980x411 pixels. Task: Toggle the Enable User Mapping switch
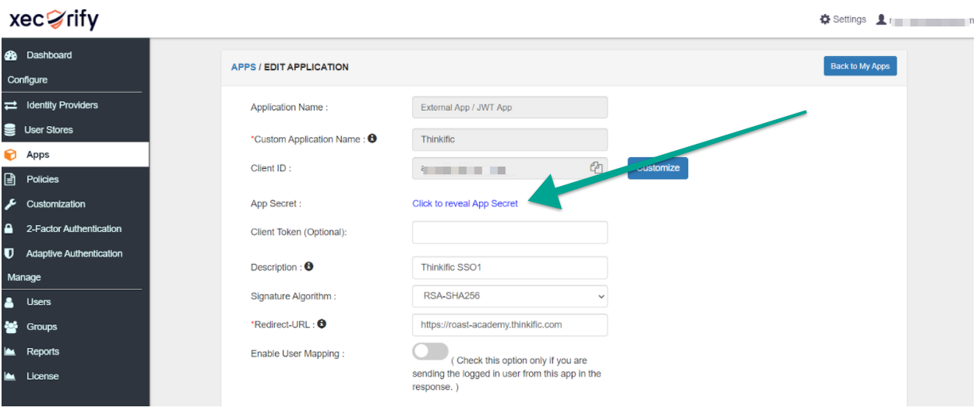(x=430, y=351)
